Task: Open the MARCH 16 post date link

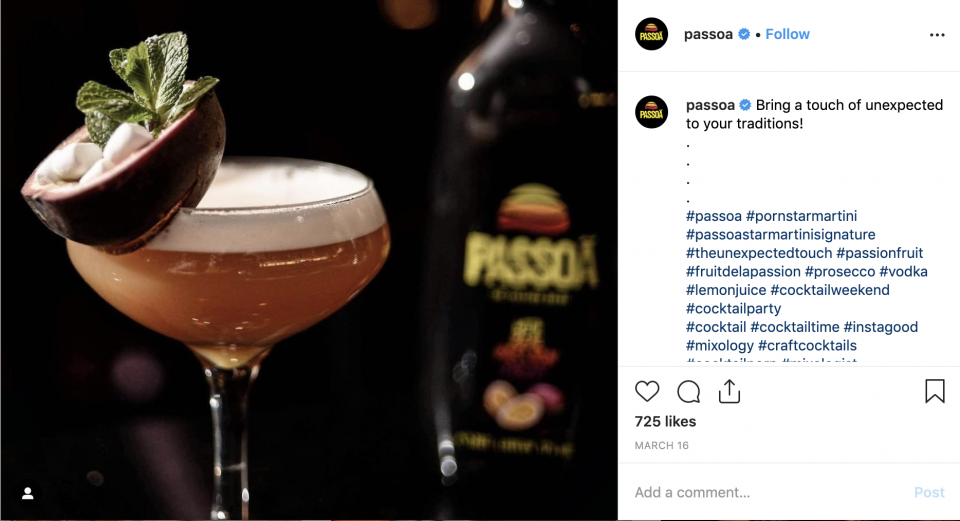Action: tap(662, 446)
